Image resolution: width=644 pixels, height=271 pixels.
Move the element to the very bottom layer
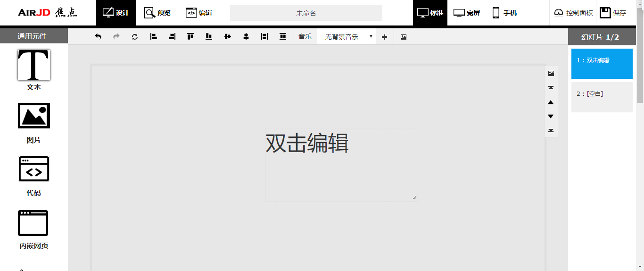(x=551, y=131)
